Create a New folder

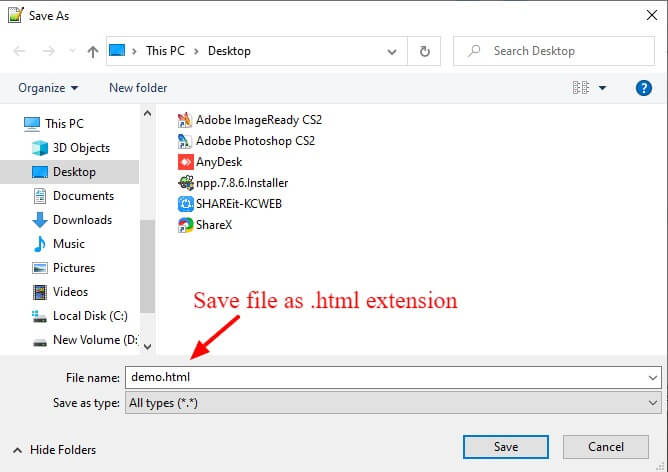coord(138,88)
